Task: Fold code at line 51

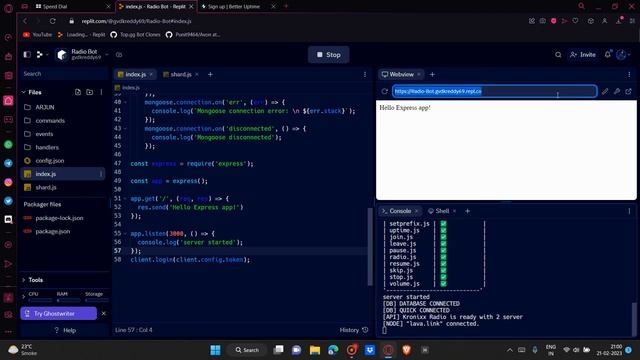Action: coord(125,198)
